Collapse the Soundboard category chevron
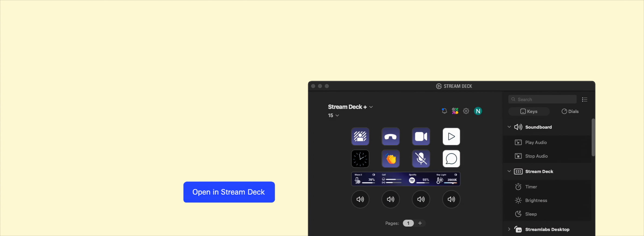The width and height of the screenshot is (644, 236). (x=509, y=127)
